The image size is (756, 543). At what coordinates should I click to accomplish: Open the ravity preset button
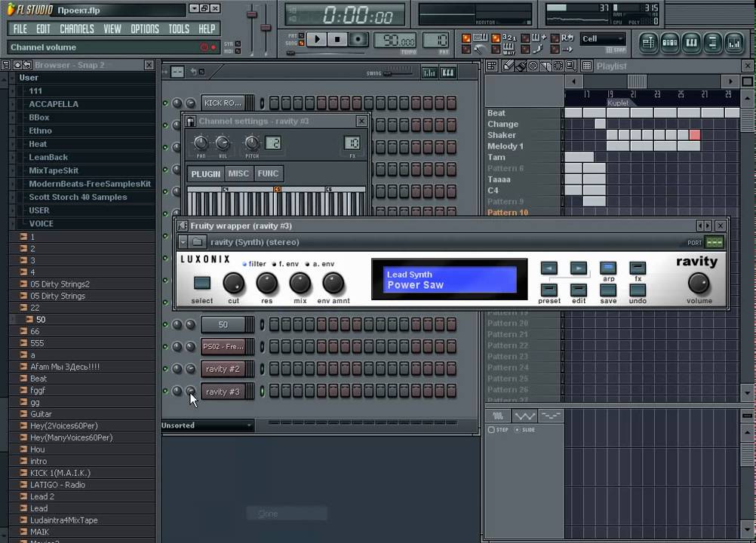(x=549, y=290)
